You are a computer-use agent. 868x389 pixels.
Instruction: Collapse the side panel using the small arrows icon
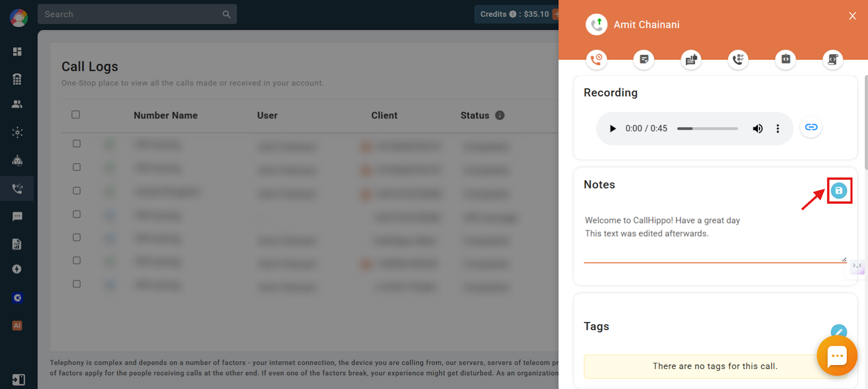(x=857, y=266)
